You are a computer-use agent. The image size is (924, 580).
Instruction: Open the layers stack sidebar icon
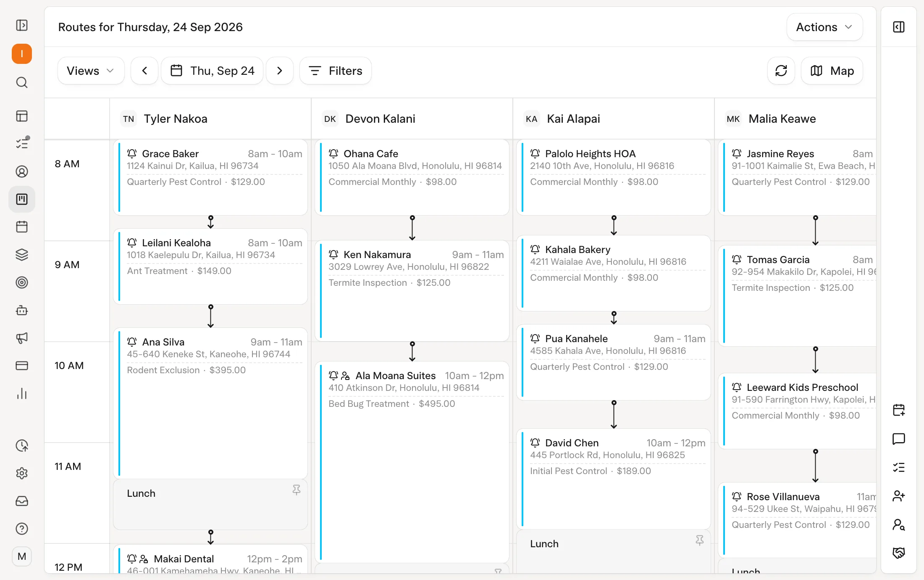[22, 255]
